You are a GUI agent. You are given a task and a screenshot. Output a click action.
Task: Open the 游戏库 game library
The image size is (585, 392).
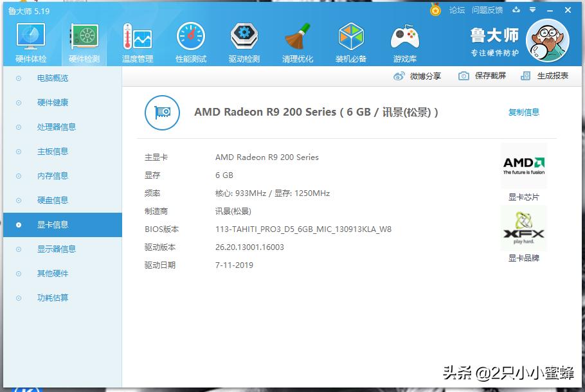point(404,39)
